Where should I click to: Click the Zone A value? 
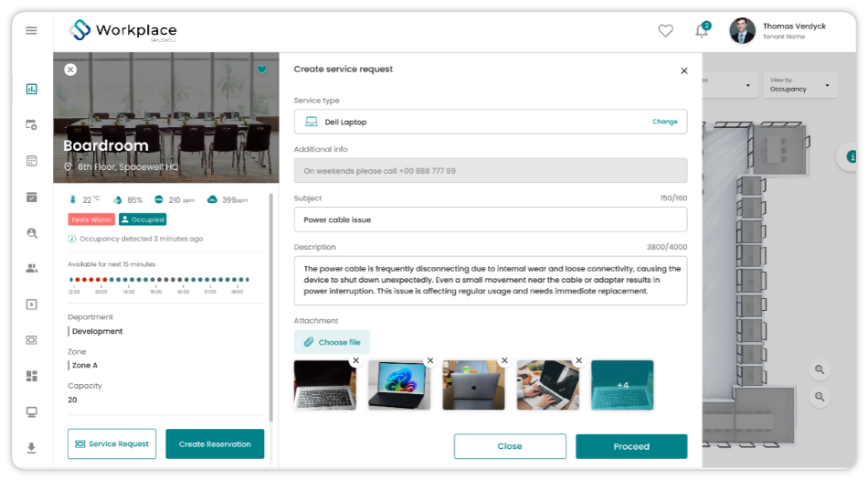coord(85,365)
